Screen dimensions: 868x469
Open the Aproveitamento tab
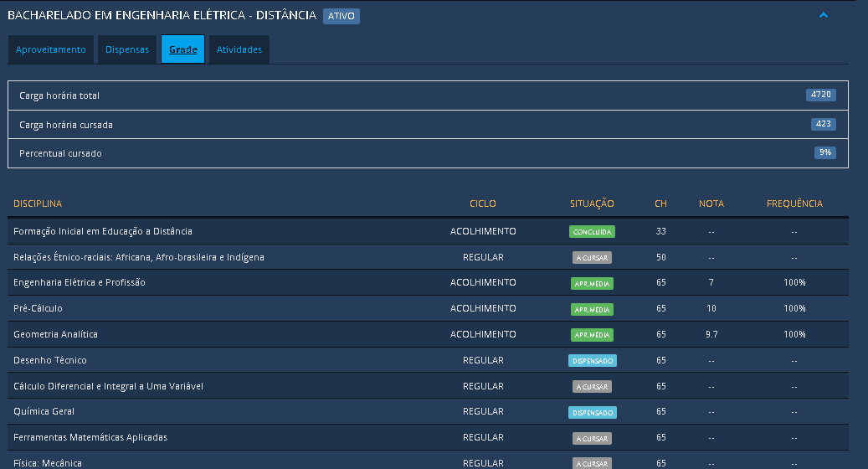pyautogui.click(x=51, y=49)
